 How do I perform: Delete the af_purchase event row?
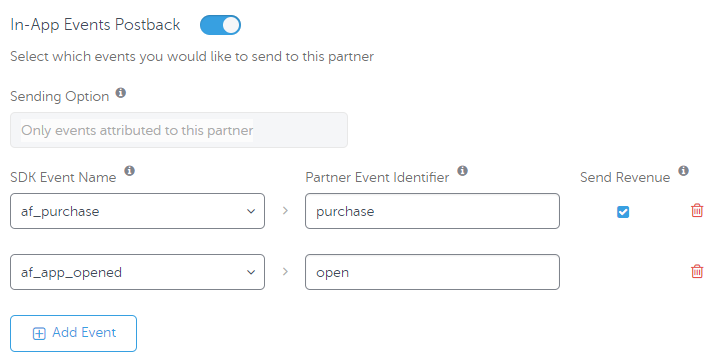pos(697,210)
